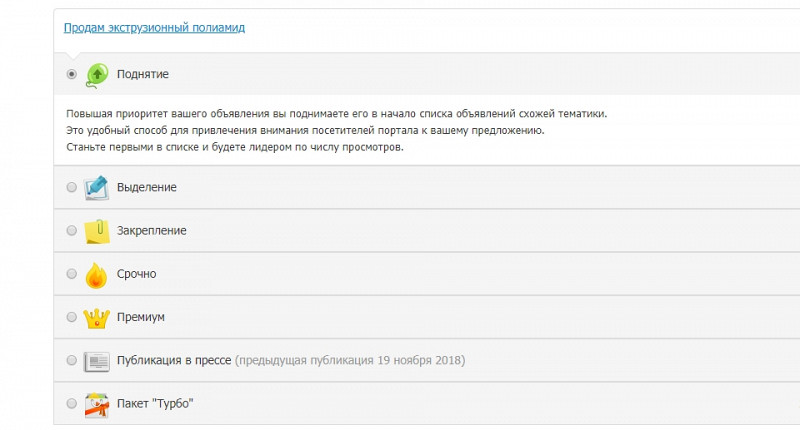This screenshot has height=430, width=800.
Task: Expand the Срочно option label
Action: tap(136, 274)
